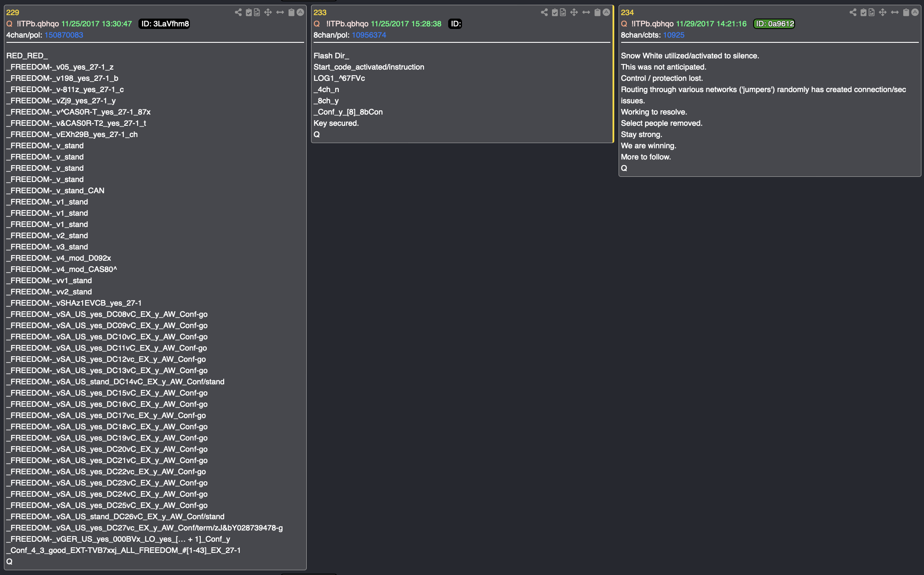Collapse post 233 with circled caret
This screenshot has width=924, height=575.
coord(606,12)
